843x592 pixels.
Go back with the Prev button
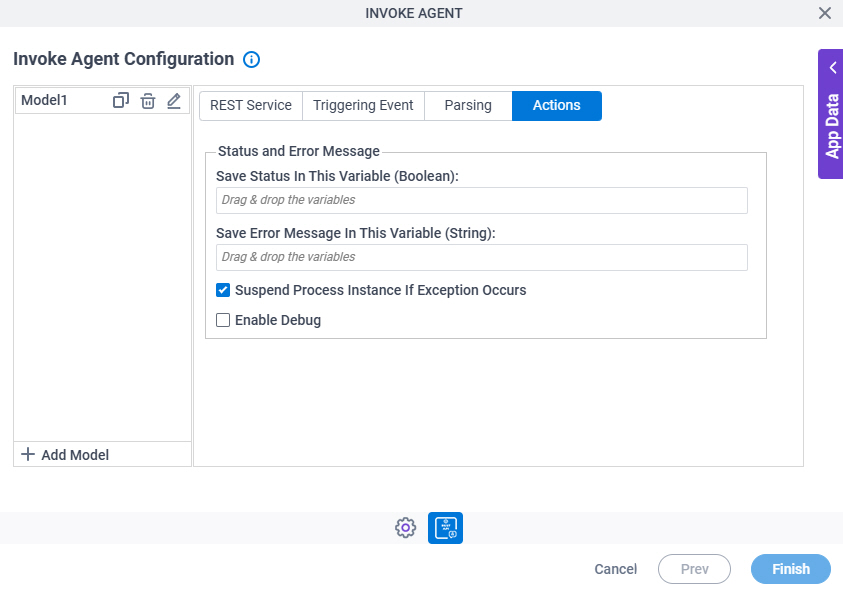click(x=694, y=569)
